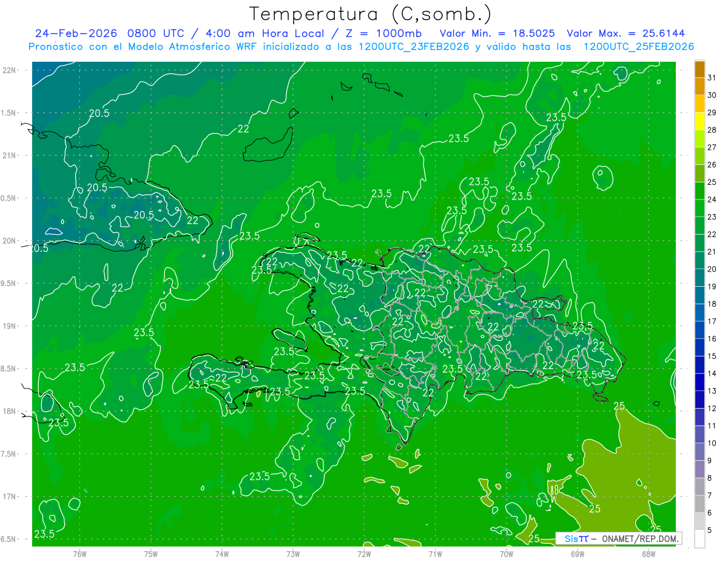This screenshot has width=728, height=562.
Task: Click the brown top swatch above 31
Action: (699, 69)
